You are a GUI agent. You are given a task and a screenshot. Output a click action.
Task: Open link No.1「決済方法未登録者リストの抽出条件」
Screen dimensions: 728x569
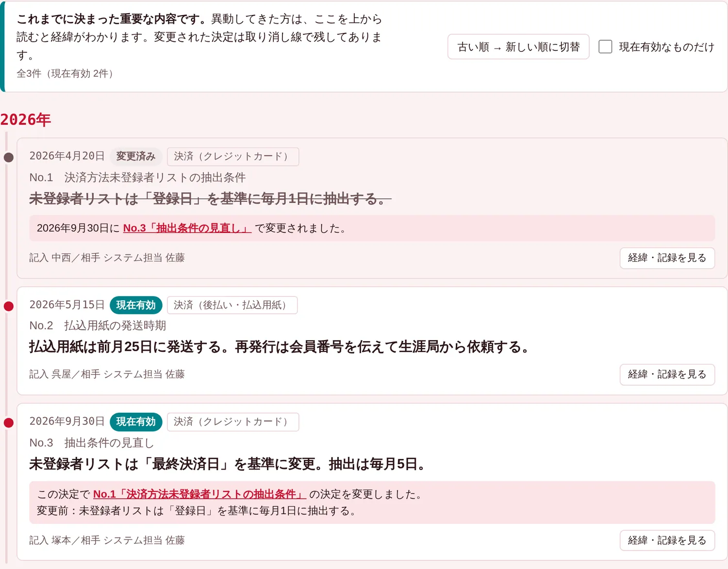click(x=199, y=494)
